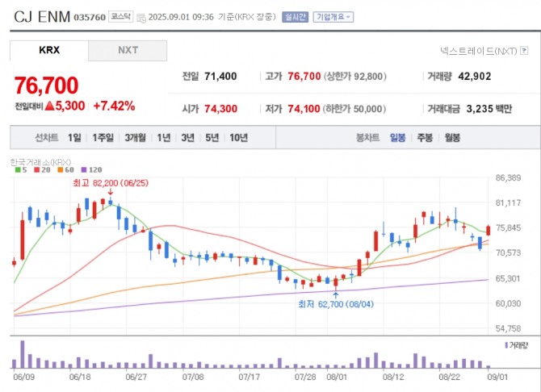Select the 주봉 weekly candle option
Viewport: 541px width, 392px height.
[424, 138]
